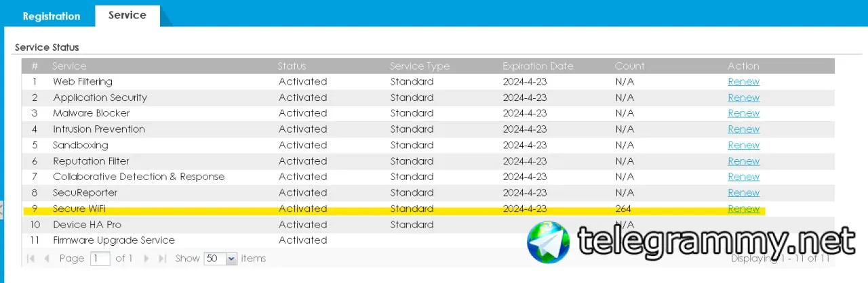Viewport: 868px width, 283px height.
Task: Select the Service tab
Action: click(127, 15)
